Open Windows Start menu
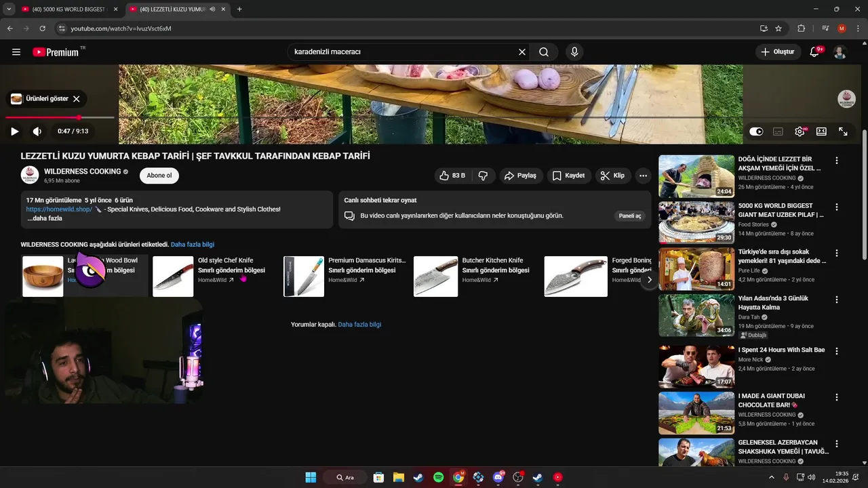868x488 pixels. [311, 477]
